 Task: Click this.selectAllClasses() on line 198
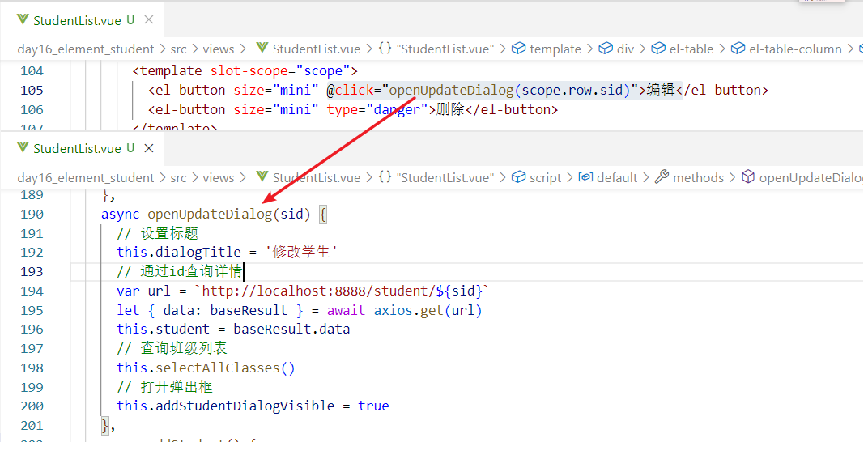(206, 368)
